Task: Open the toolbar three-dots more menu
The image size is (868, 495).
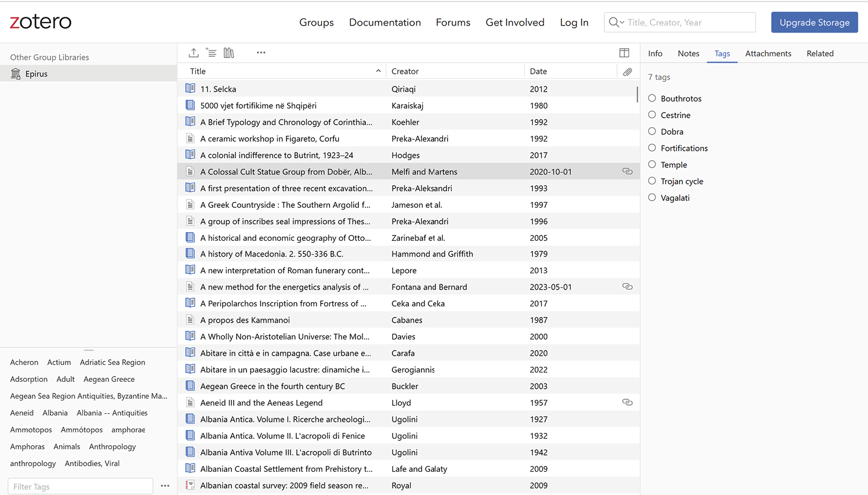Action: [261, 53]
